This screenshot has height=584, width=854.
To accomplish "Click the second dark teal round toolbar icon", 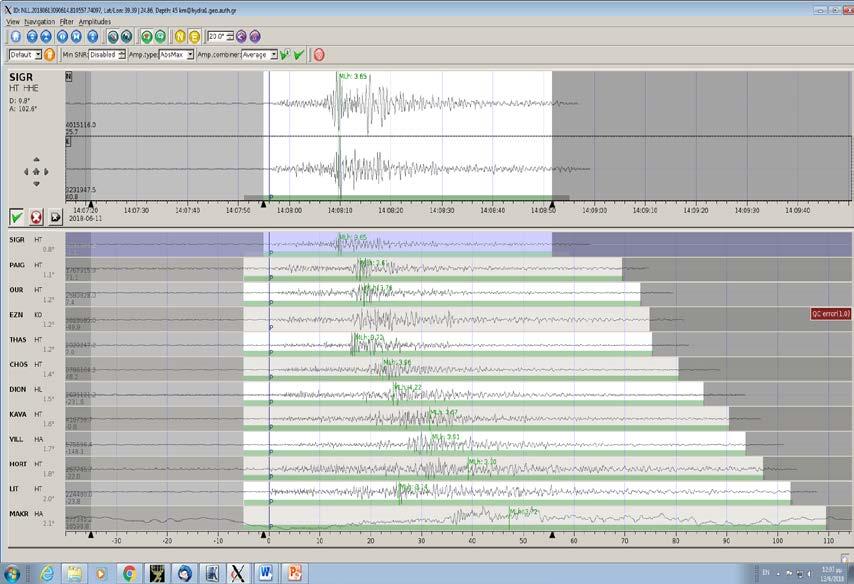I will click(x=126, y=36).
